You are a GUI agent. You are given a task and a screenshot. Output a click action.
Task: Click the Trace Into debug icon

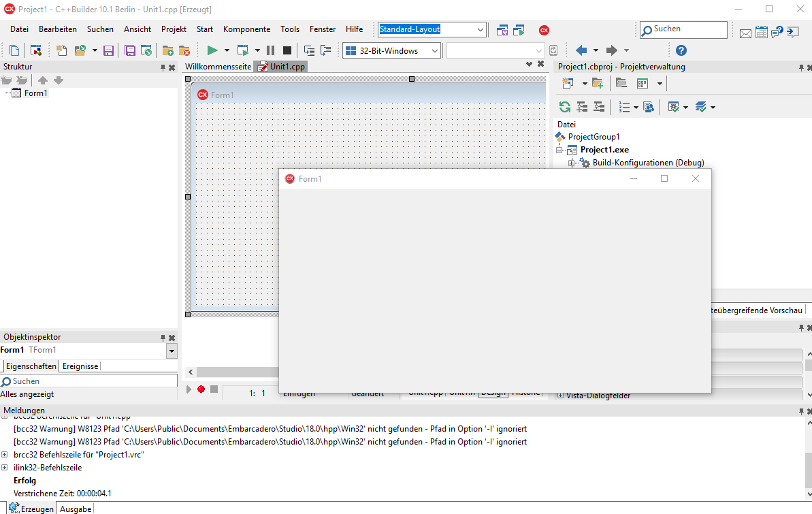point(309,50)
